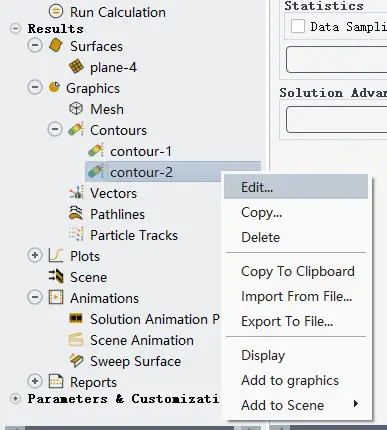387x430 pixels.
Task: Enable the Data Sampling checkbox
Action: point(298,26)
